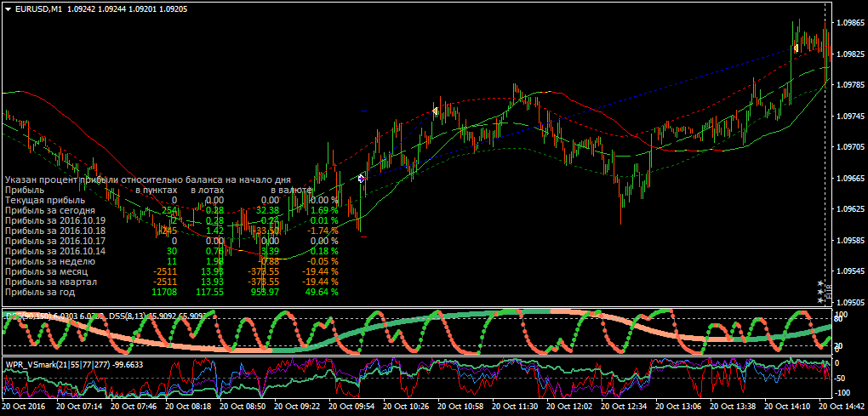Click the -50 level on the WPR scale
The image size is (868, 416).
click(x=842, y=379)
